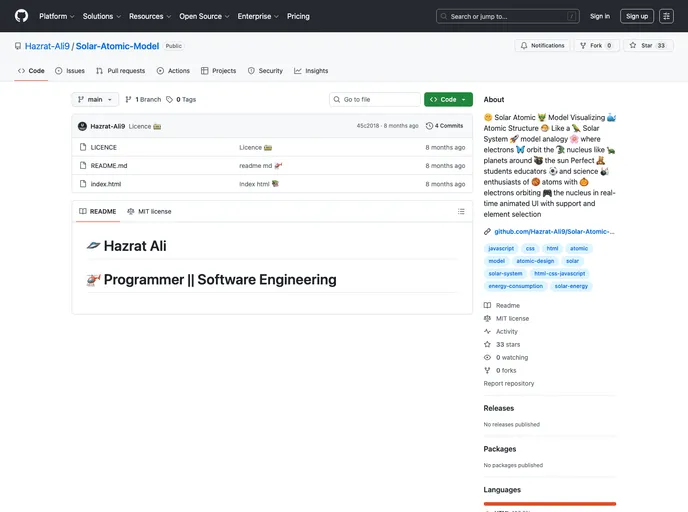Viewport: 688px width, 512px height.
Task: Expand the main branch dropdown
Action: click(x=96, y=100)
